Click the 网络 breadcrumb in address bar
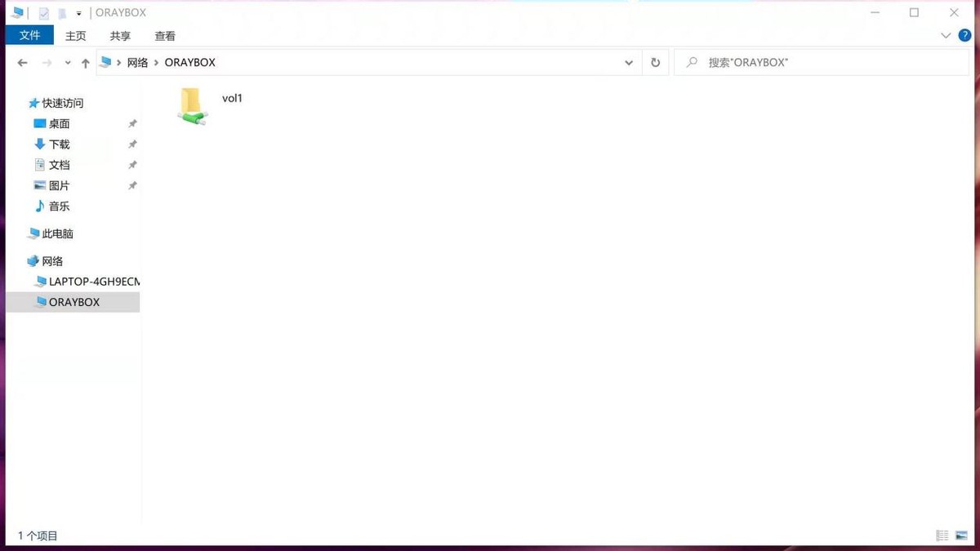 pyautogui.click(x=137, y=63)
